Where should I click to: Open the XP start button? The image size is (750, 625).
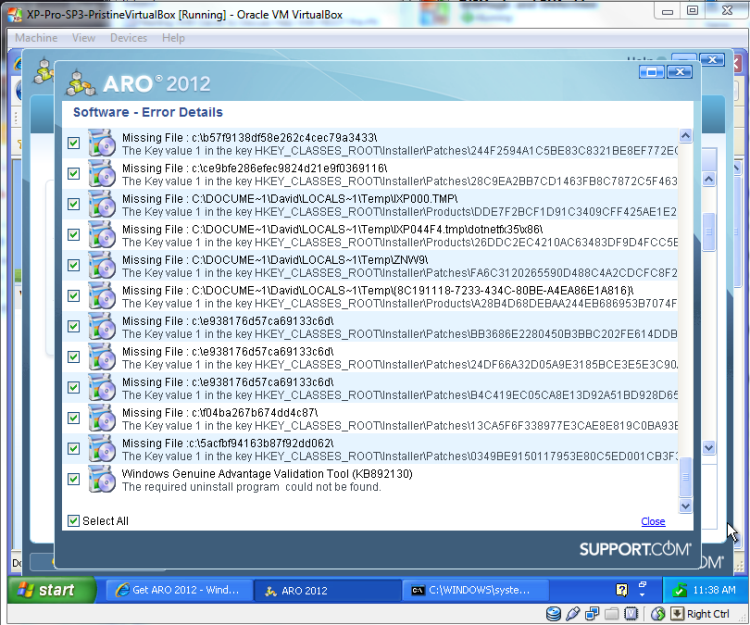pos(52,590)
